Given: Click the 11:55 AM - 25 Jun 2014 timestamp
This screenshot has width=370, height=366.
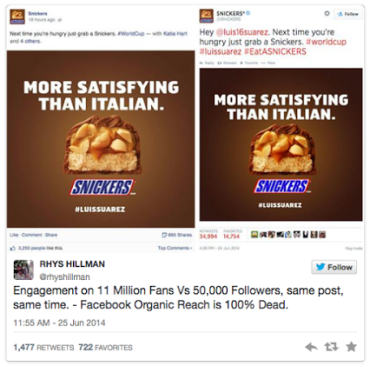Looking at the screenshot, I should (x=59, y=323).
